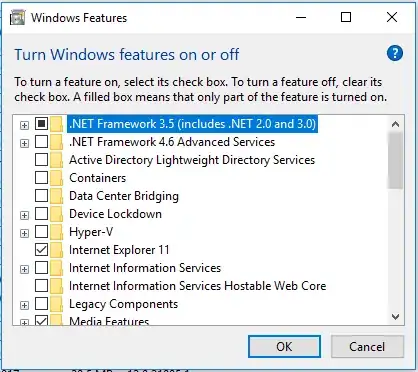This screenshot has height=372, width=418.
Task: Expand the Device Lockdown tree node
Action: [x=24, y=215]
